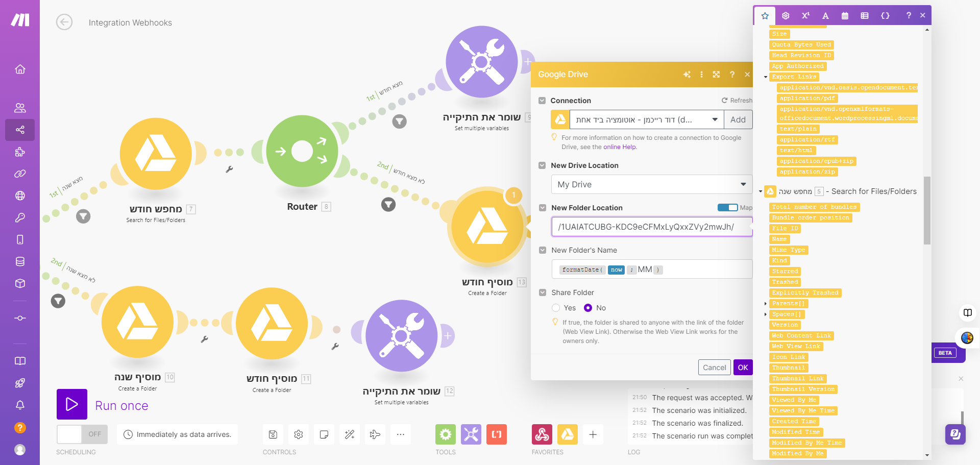This screenshot has width=980, height=465.
Task: Open the green Flow Control tools icon
Action: pos(446,434)
